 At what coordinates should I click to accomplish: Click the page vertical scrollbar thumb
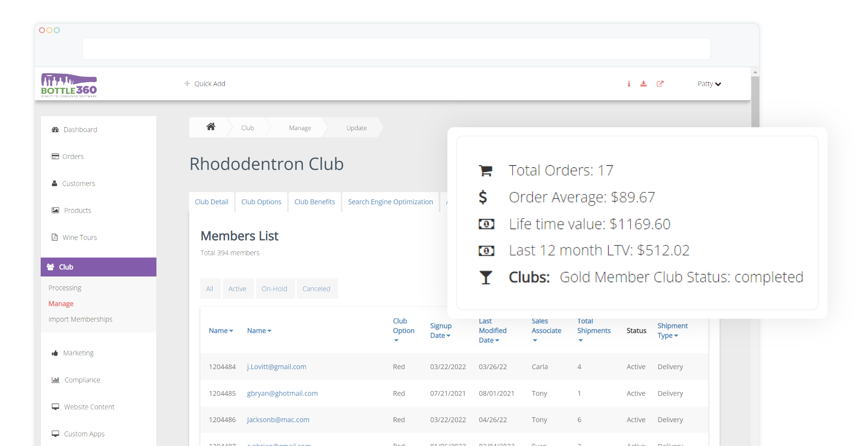(755, 102)
